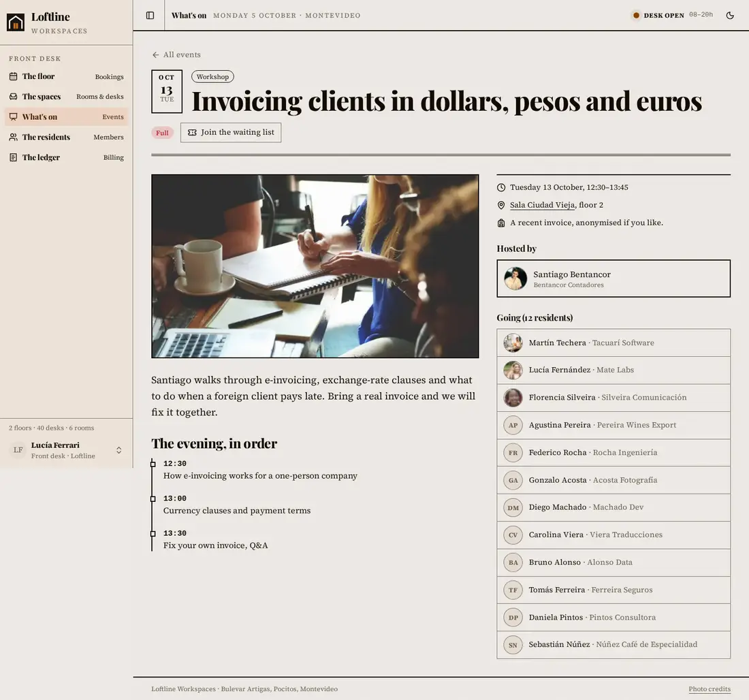Open the workshop hero photo
Screen dimensions: 749x700
coord(315,266)
